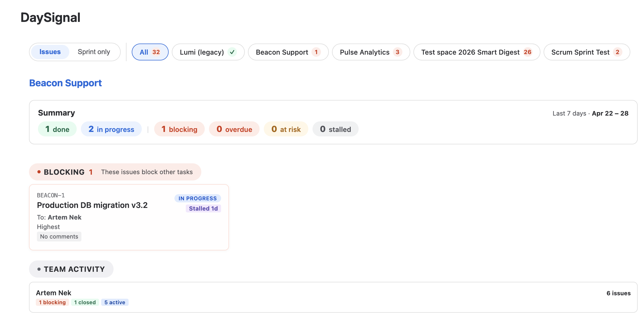This screenshot has width=644, height=333.
Task: Click the 32 count badge on All
Action: point(156,52)
